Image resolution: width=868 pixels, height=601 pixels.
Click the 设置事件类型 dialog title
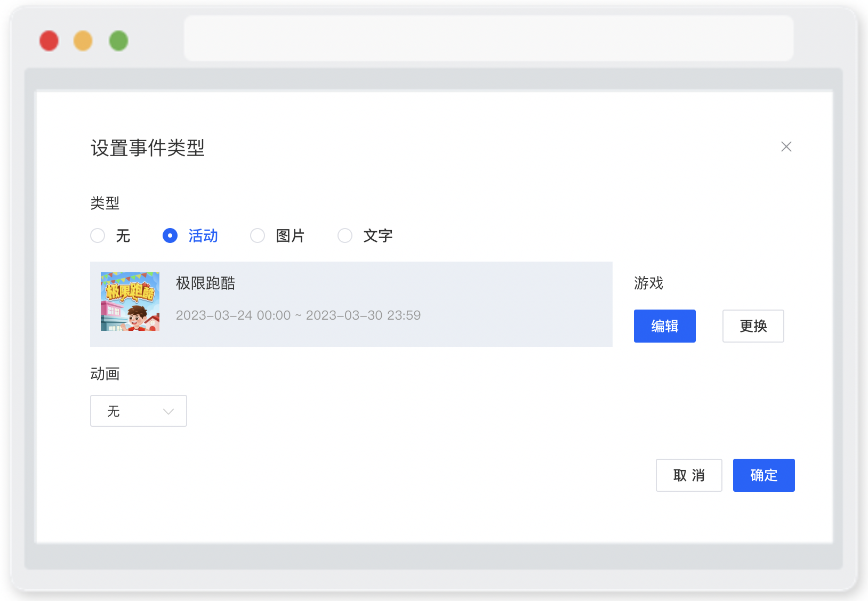148,148
